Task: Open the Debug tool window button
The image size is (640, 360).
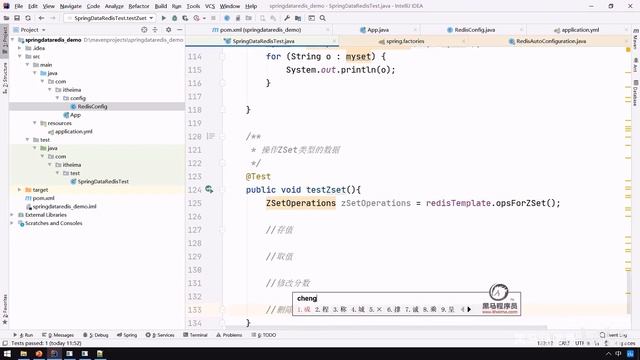Action: pyautogui.click(x=96, y=335)
